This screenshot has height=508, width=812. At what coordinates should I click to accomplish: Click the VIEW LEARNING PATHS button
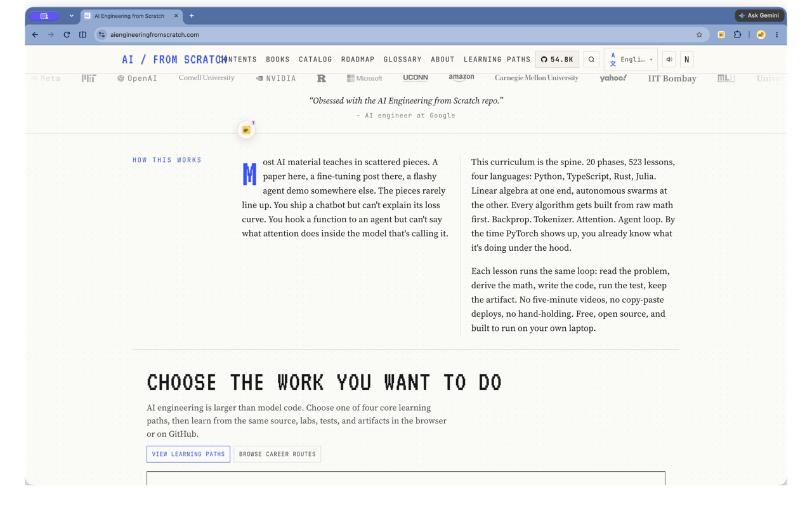(x=188, y=454)
